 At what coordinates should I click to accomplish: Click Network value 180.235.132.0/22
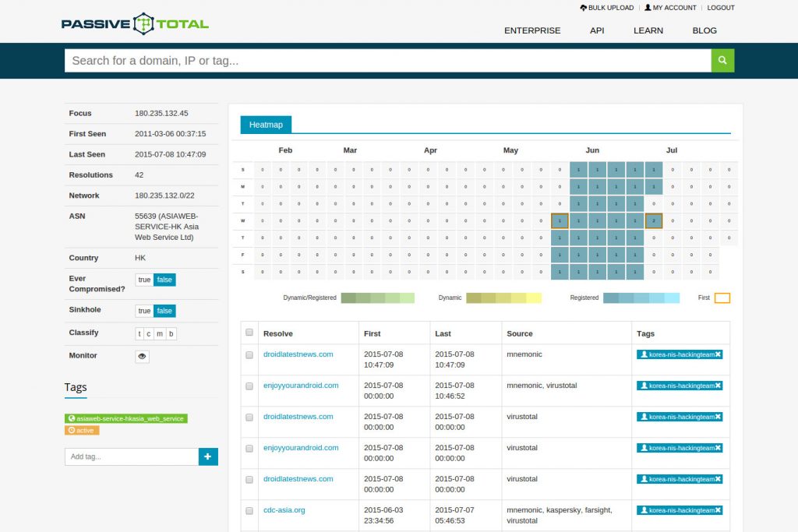point(164,196)
